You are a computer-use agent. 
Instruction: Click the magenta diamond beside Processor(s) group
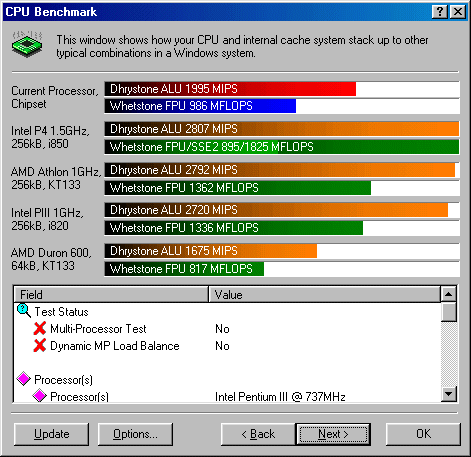(24, 379)
